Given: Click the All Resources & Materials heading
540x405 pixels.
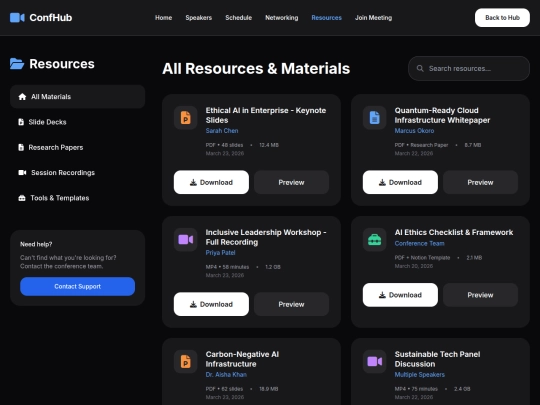Looking at the screenshot, I should (256, 69).
